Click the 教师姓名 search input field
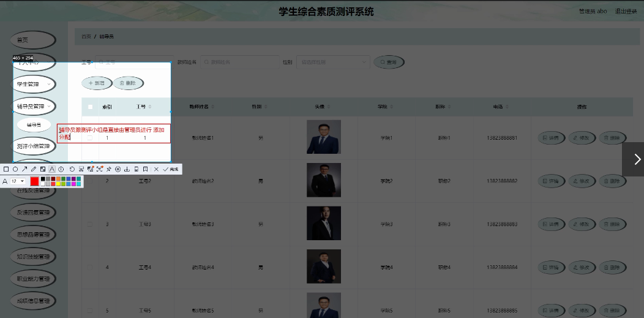 (239, 62)
